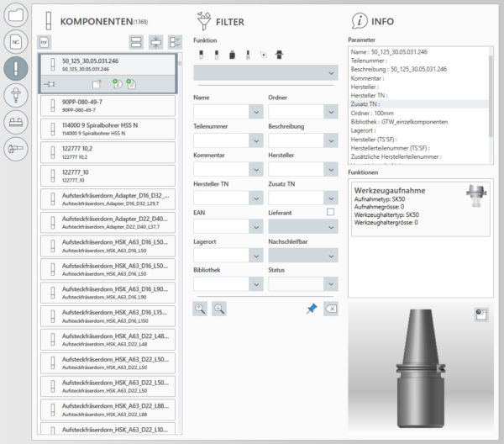Click the collapse-all list view icon

coord(156,42)
